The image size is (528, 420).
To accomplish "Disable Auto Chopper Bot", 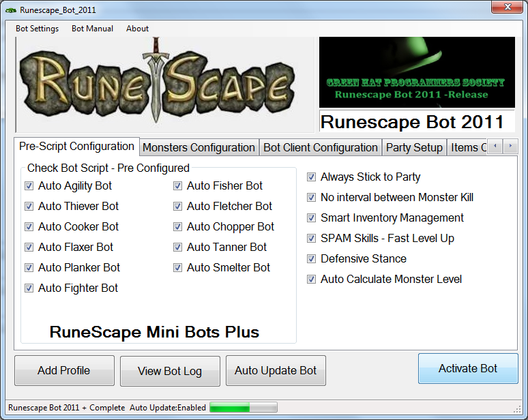I will point(177,227).
